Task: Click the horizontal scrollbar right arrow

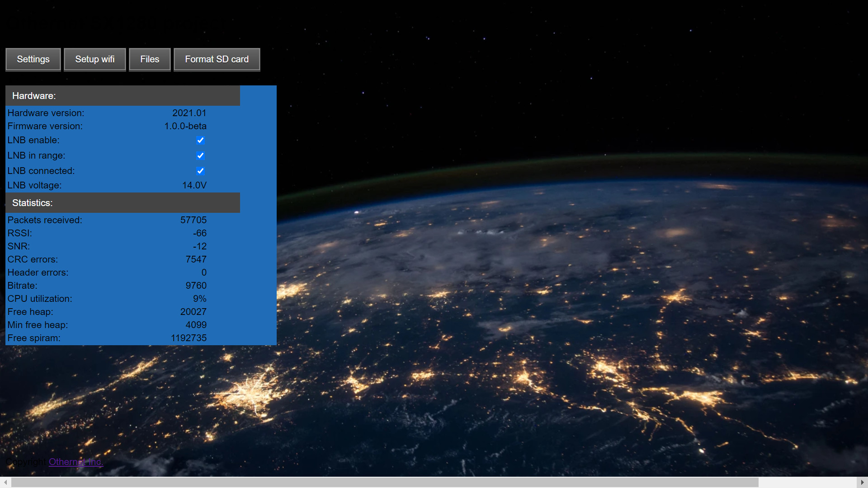Action: coord(862,483)
